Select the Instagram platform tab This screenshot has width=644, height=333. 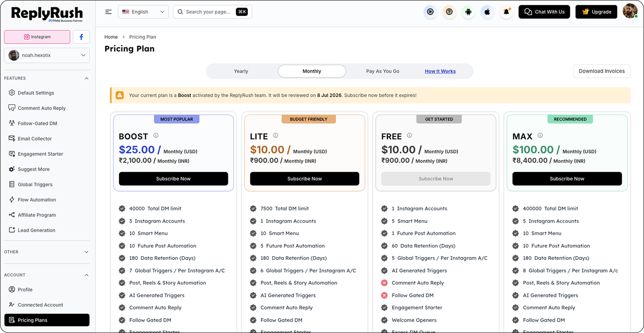37,37
